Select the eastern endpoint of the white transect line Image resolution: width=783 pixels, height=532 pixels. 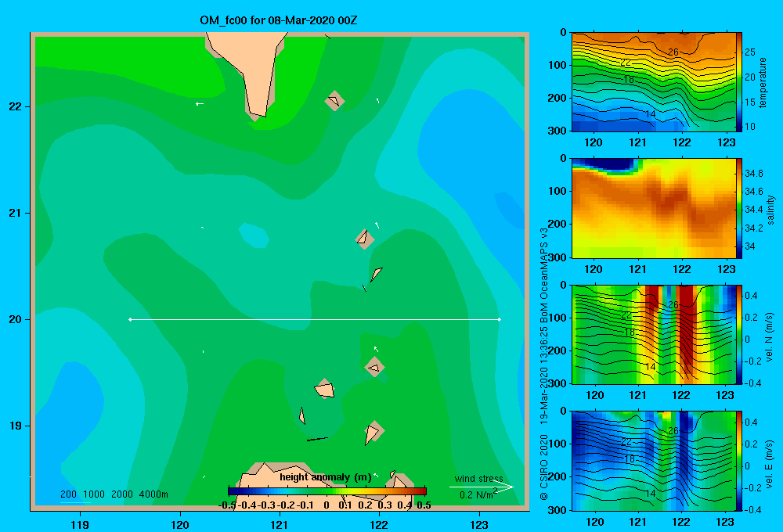(500, 319)
